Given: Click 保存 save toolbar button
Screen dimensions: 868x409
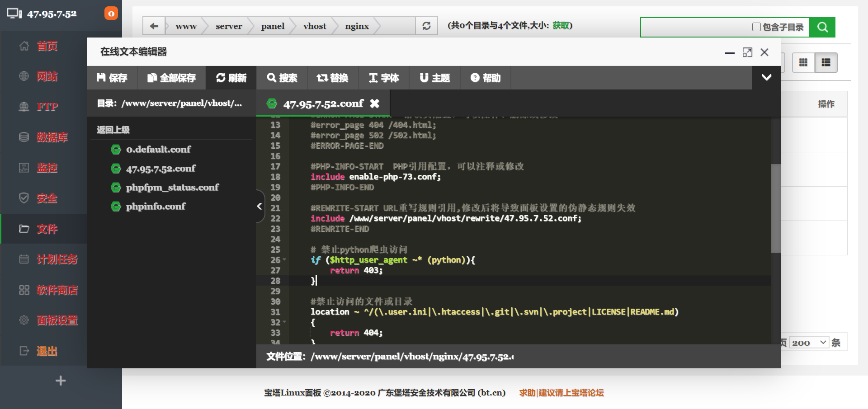Looking at the screenshot, I should click(x=112, y=78).
